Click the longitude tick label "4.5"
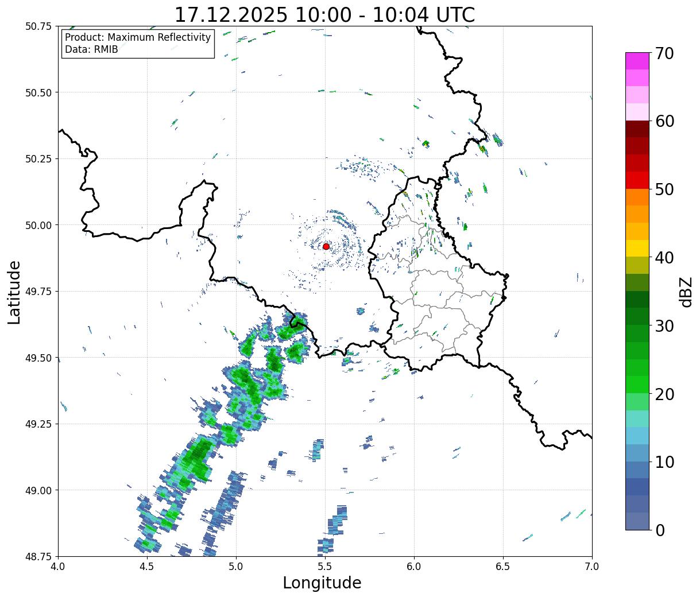 pyautogui.click(x=147, y=567)
